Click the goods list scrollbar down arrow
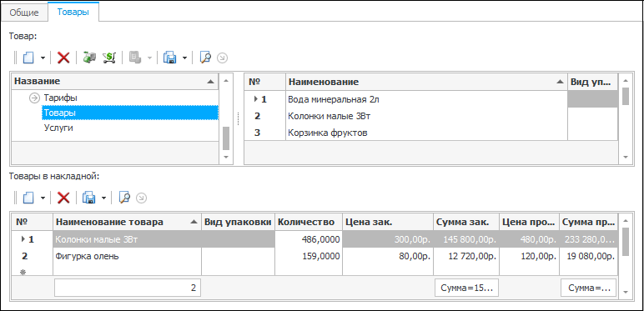 [626, 157]
